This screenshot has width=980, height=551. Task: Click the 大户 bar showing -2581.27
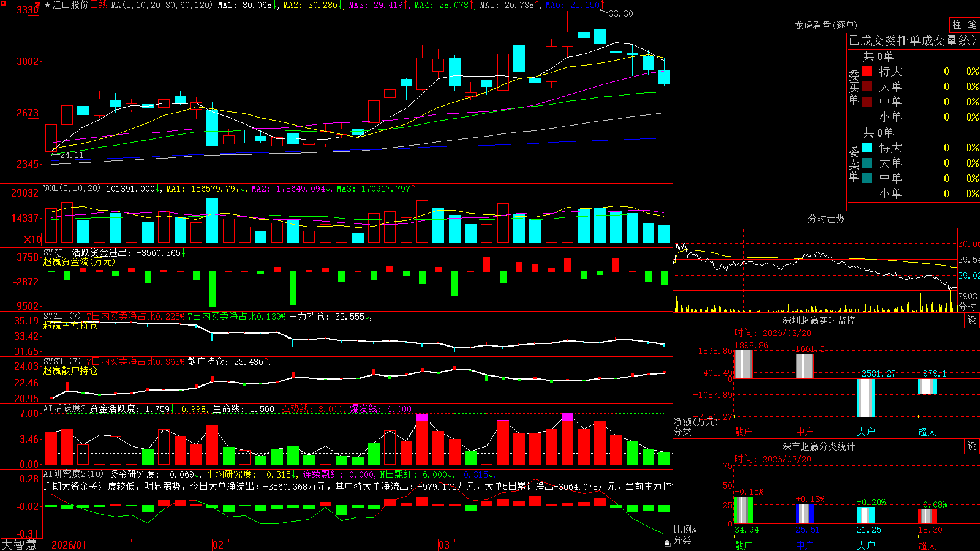(x=865, y=398)
